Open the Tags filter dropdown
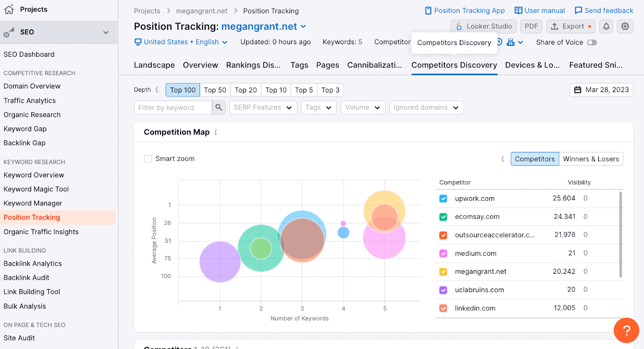Image resolution: width=644 pixels, height=349 pixels. (x=319, y=107)
